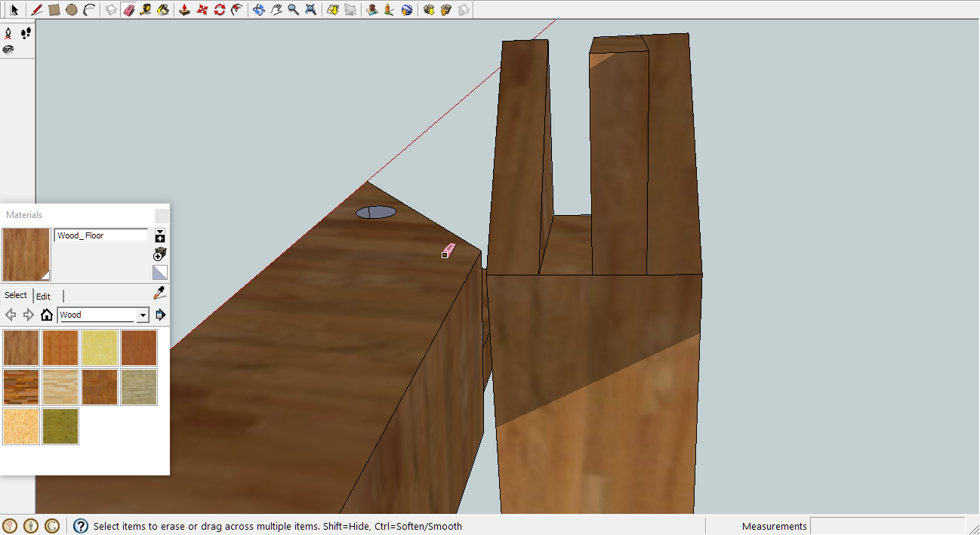This screenshot has width=980, height=535.
Task: Click the current material preview thumbnail
Action: point(26,254)
